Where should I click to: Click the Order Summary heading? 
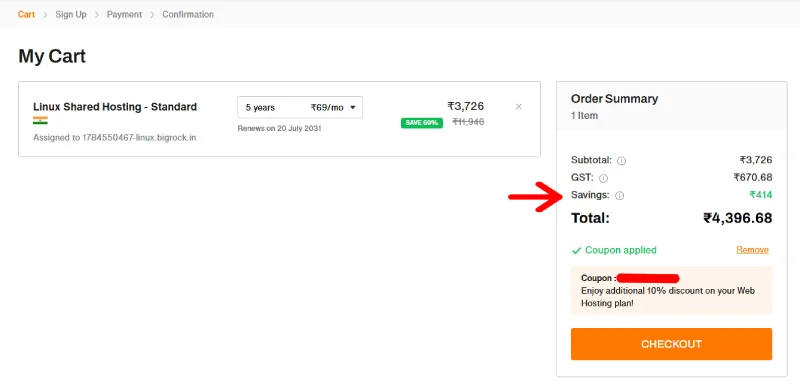[614, 99]
